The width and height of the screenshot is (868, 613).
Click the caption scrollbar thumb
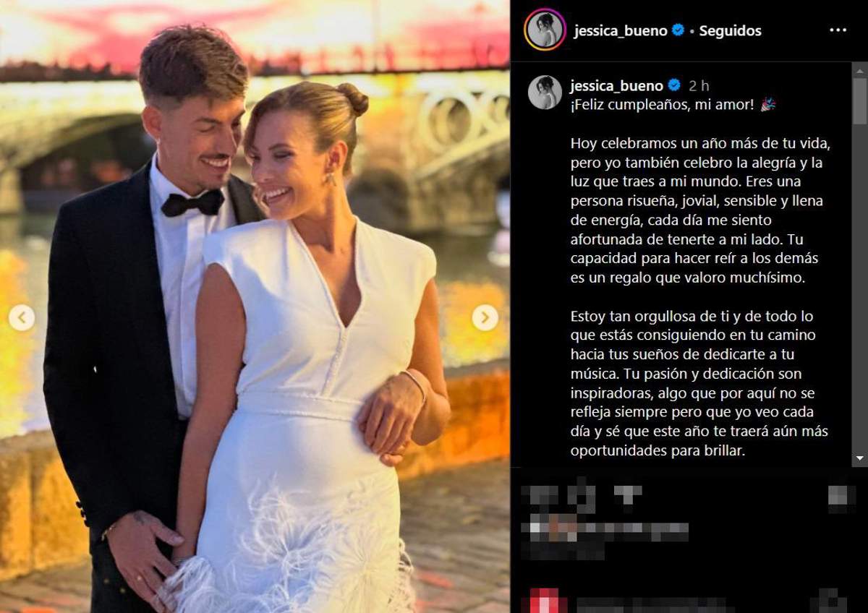pyautogui.click(x=859, y=101)
